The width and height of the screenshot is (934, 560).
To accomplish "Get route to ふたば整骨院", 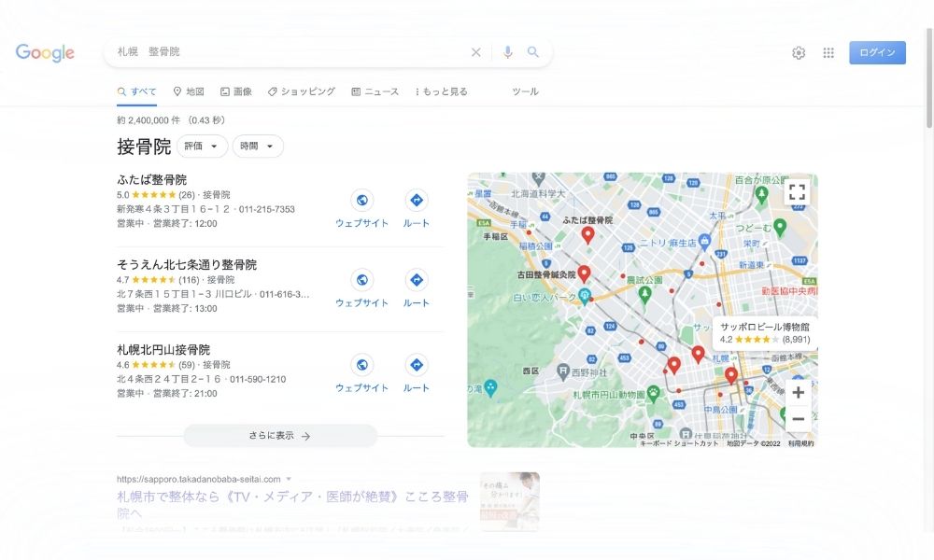I will pos(417,208).
